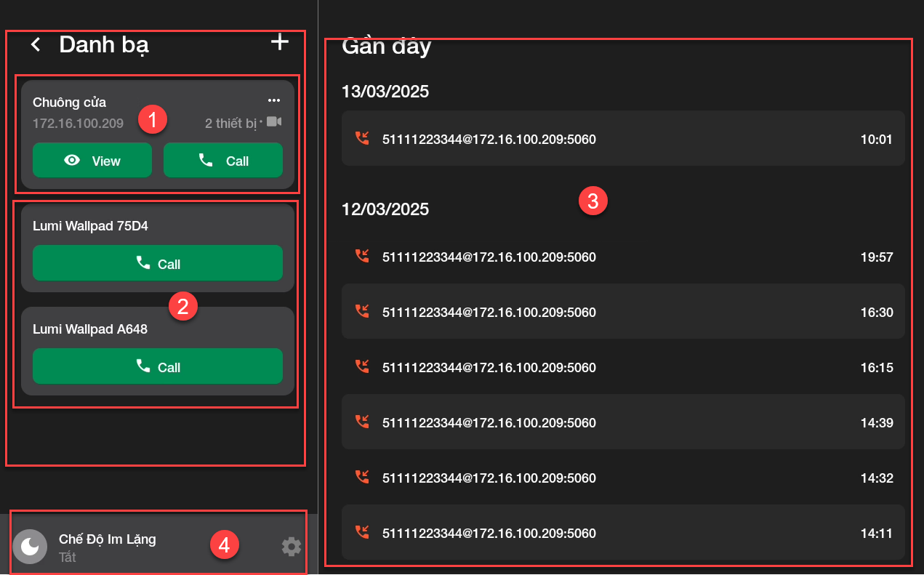Click missed call icon on 14:11 entry

[x=362, y=532]
